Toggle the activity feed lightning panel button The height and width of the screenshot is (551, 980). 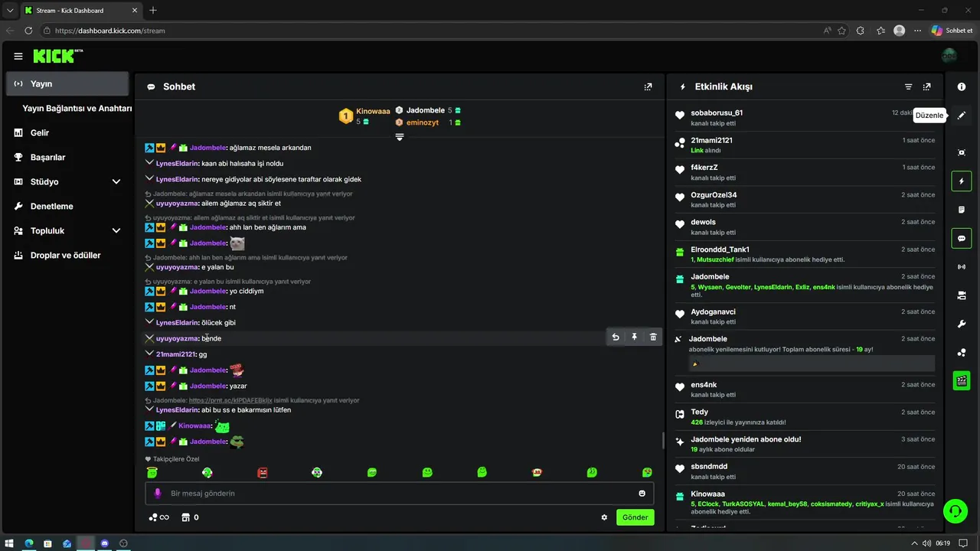[x=962, y=181]
